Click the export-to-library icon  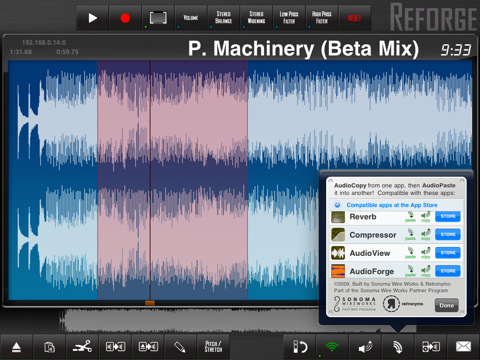[x=430, y=347]
